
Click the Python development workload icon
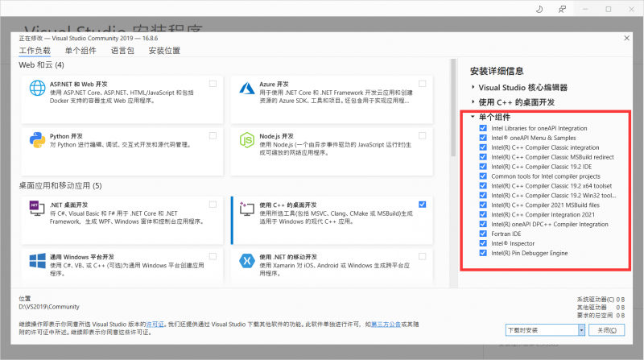coord(39,140)
